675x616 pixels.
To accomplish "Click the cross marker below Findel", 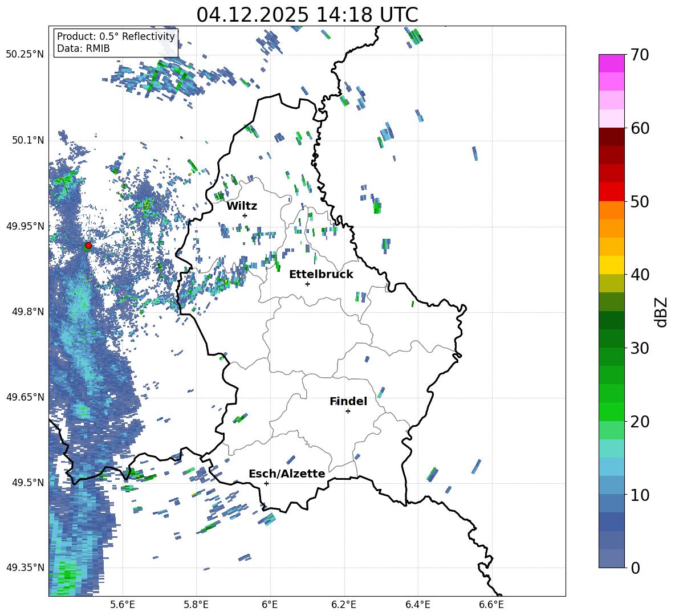I will 348,411.
